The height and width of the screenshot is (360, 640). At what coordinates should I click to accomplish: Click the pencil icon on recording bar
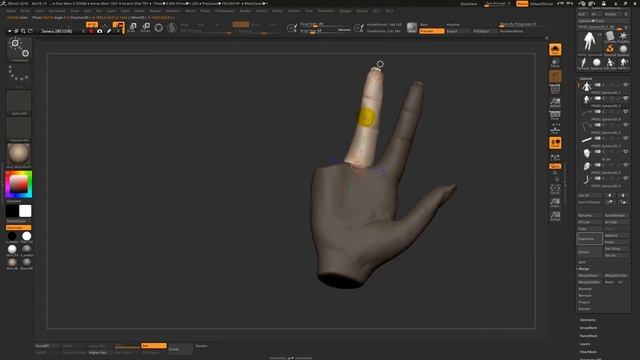coord(109,31)
